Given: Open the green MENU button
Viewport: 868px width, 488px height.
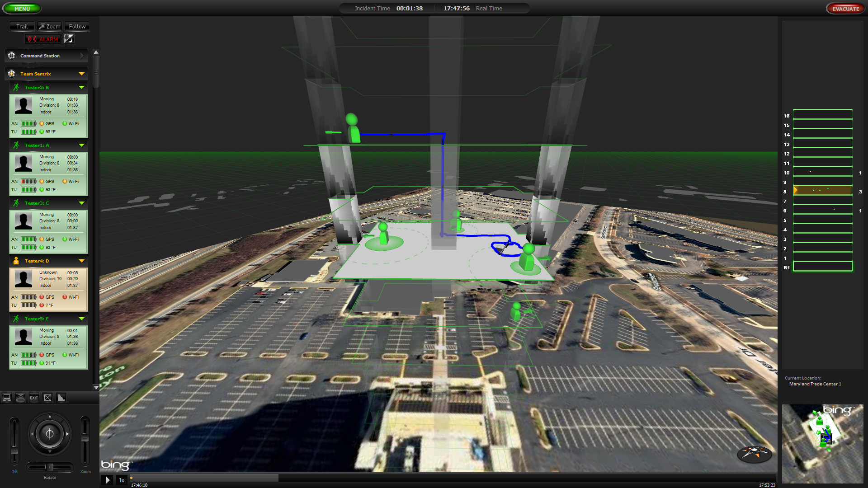Looking at the screenshot, I should pos(22,9).
